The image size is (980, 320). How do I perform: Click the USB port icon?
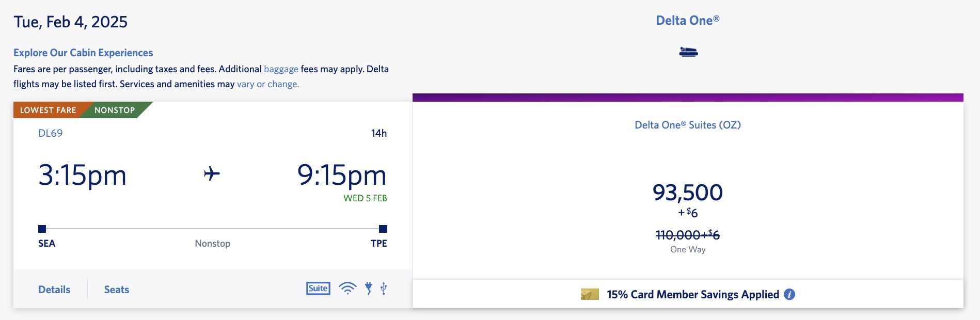(384, 289)
